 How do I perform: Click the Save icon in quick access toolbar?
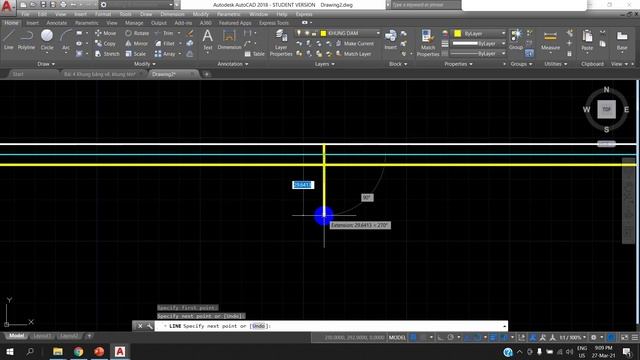pyautogui.click(x=43, y=5)
